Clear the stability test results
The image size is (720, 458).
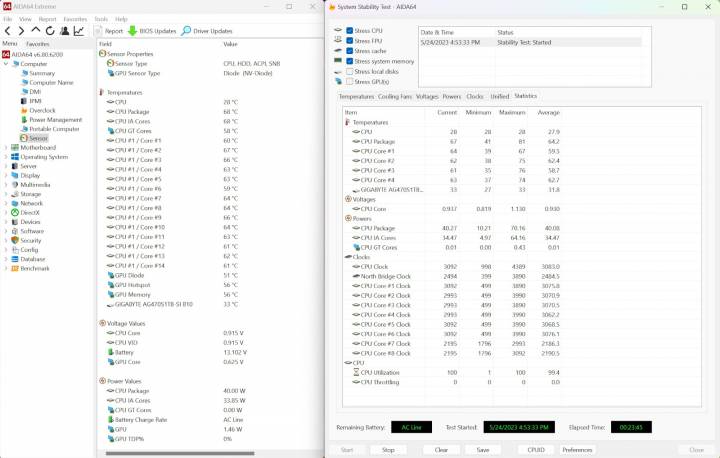click(x=441, y=450)
